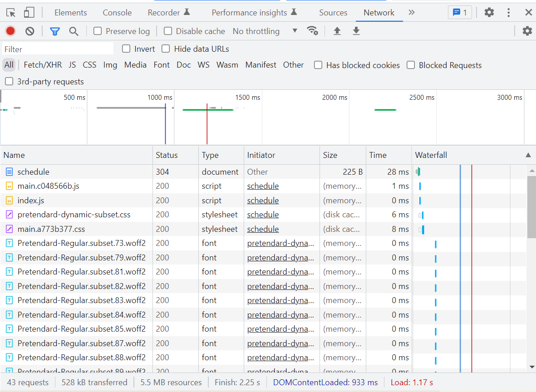536x392 pixels.
Task: Open the DevTools three-dot menu
Action: coord(509,13)
